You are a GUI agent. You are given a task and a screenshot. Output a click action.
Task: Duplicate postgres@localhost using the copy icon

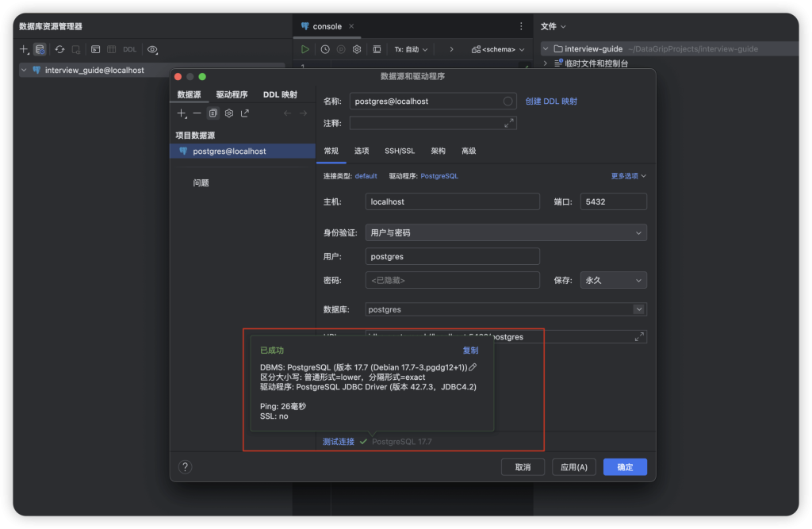pyautogui.click(x=212, y=113)
